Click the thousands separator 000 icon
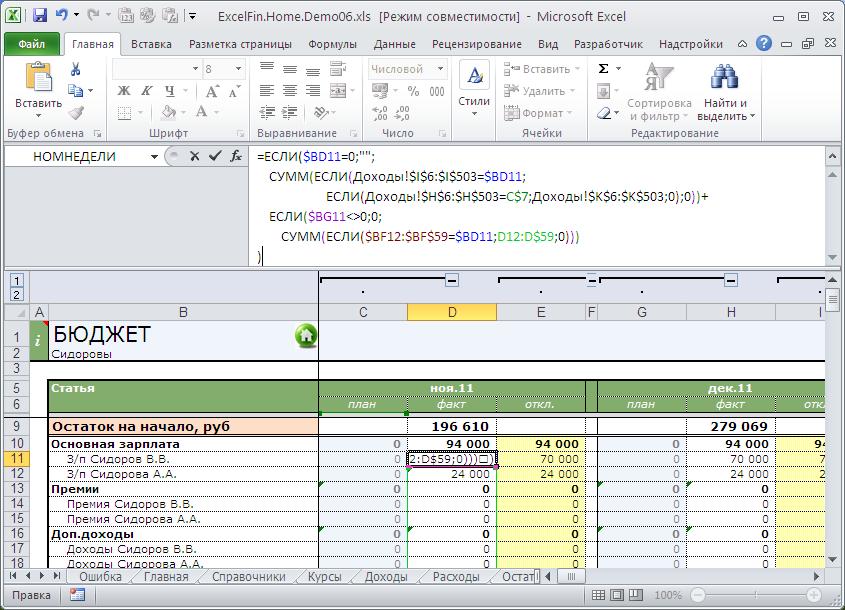The image size is (845, 610). point(437,91)
